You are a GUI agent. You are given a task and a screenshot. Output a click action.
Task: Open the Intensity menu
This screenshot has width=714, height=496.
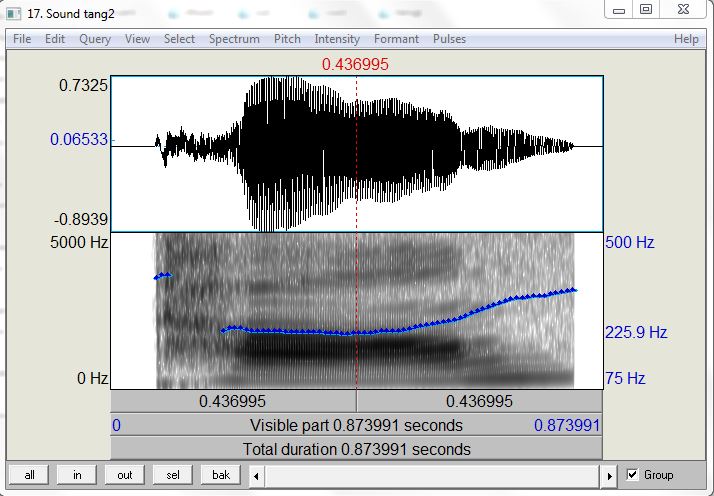[337, 39]
